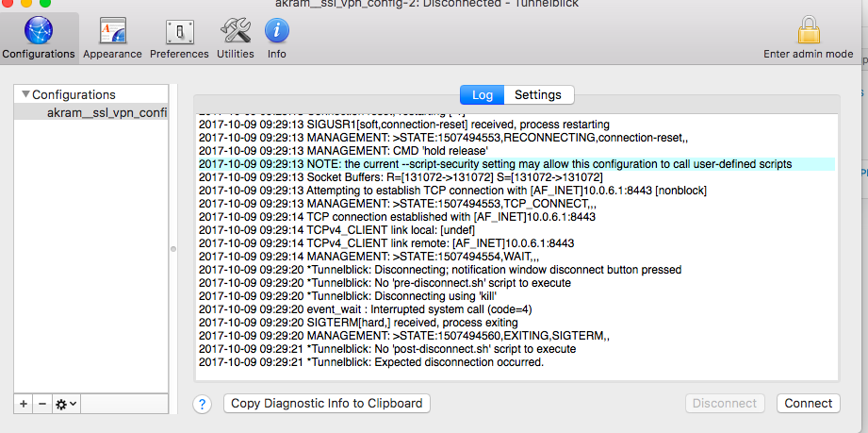Click the Connect button

coord(809,403)
